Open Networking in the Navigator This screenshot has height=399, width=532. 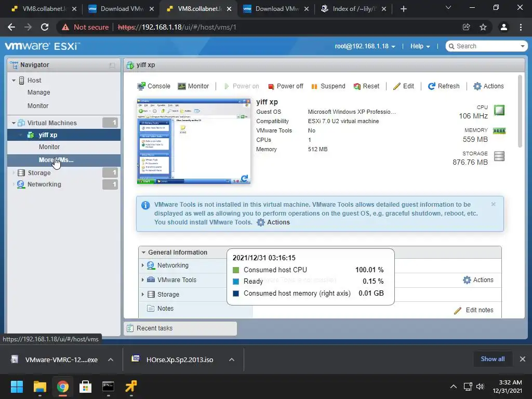[44, 184]
